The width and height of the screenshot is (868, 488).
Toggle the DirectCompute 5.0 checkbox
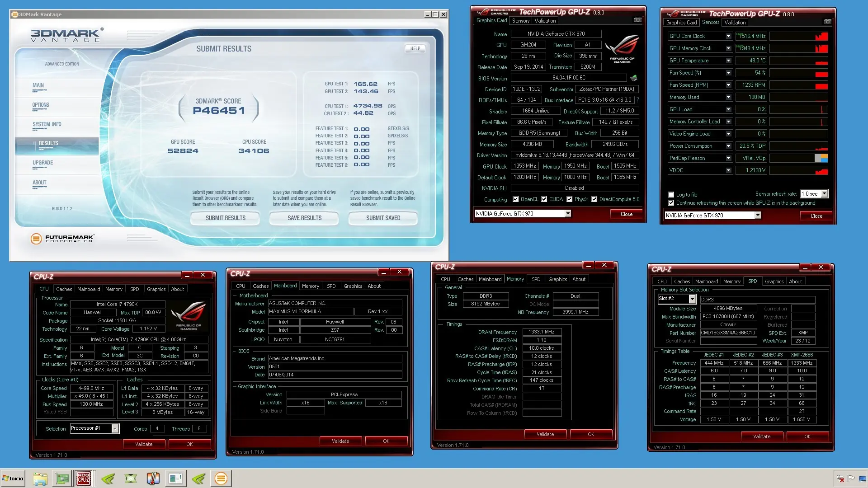[594, 199]
